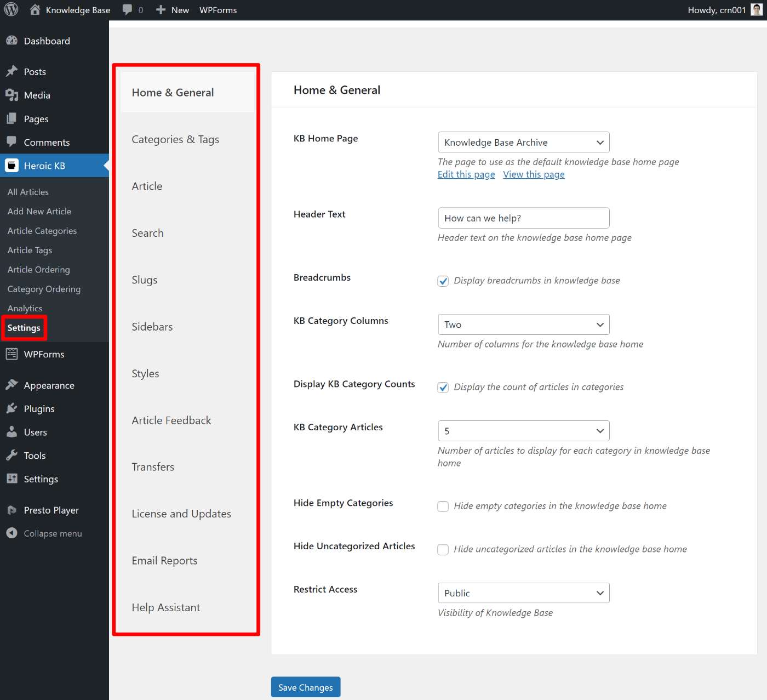Click the Plugins plug icon
Viewport: 767px width, 700px height.
12,408
